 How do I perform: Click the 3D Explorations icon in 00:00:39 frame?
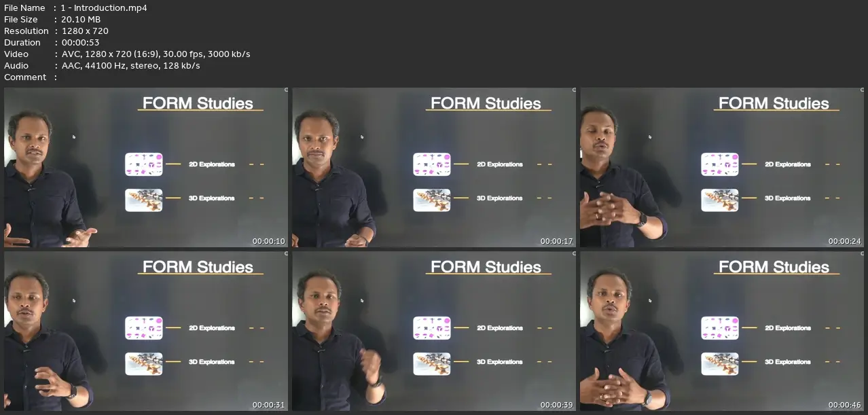pyautogui.click(x=432, y=363)
